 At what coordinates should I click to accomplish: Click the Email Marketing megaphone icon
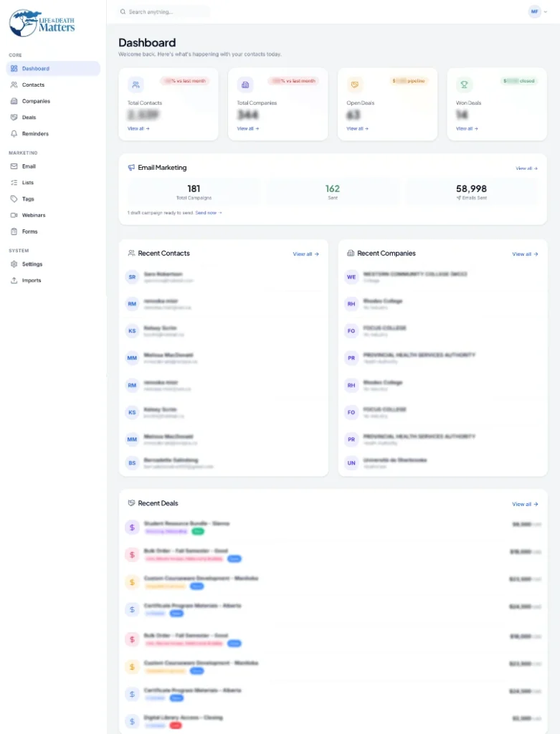[x=131, y=168]
